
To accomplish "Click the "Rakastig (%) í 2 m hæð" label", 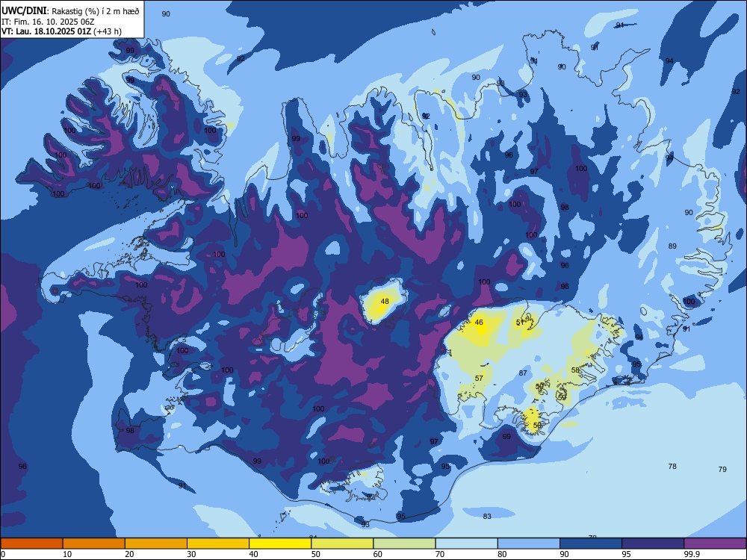I will [96, 11].
